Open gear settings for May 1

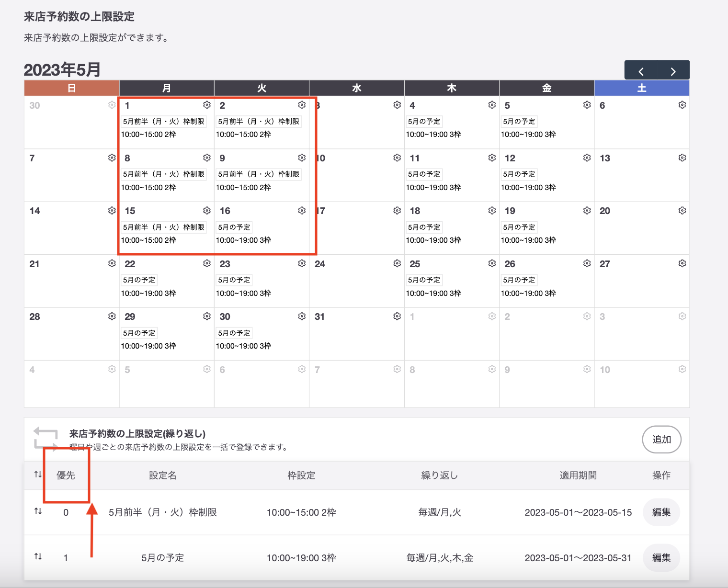(x=207, y=105)
